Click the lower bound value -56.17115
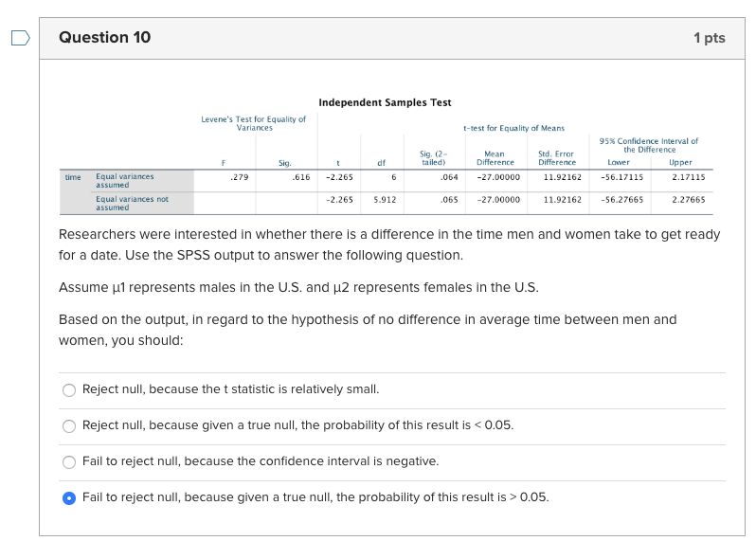The width and height of the screenshot is (756, 559). tap(622, 177)
